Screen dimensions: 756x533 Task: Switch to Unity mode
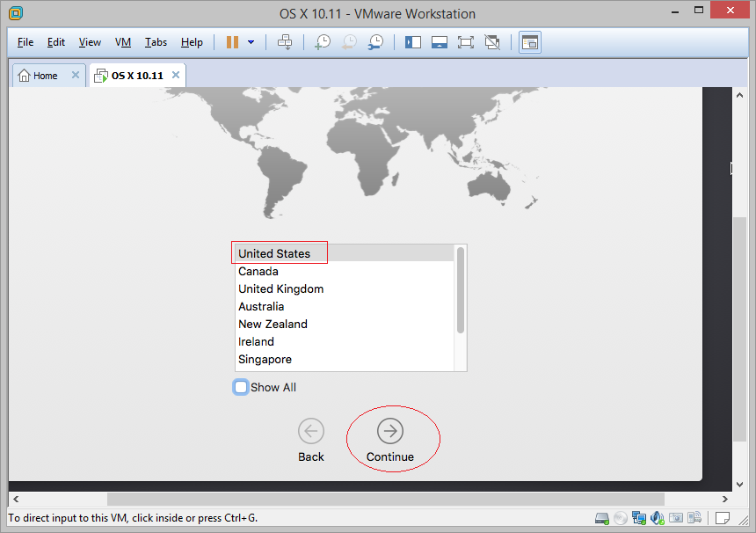[492, 42]
